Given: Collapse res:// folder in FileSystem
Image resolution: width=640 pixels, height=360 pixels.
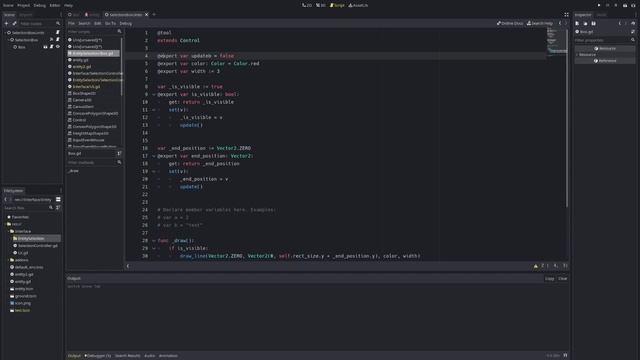Looking at the screenshot, I should click(x=5, y=224).
